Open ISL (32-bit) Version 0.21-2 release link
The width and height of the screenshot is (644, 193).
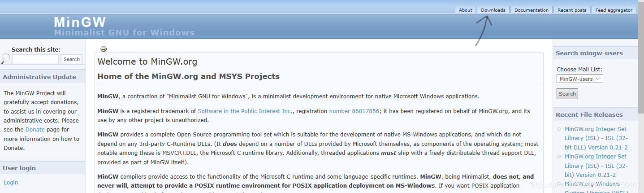pos(596,166)
